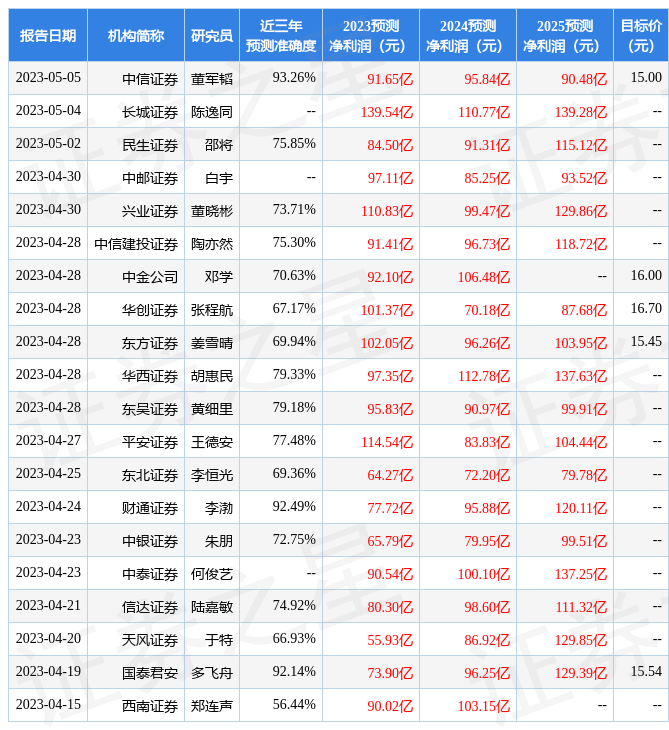This screenshot has height=730, width=669.
Task: Click 2023 forecast value 55.93亿
Action: [390, 640]
